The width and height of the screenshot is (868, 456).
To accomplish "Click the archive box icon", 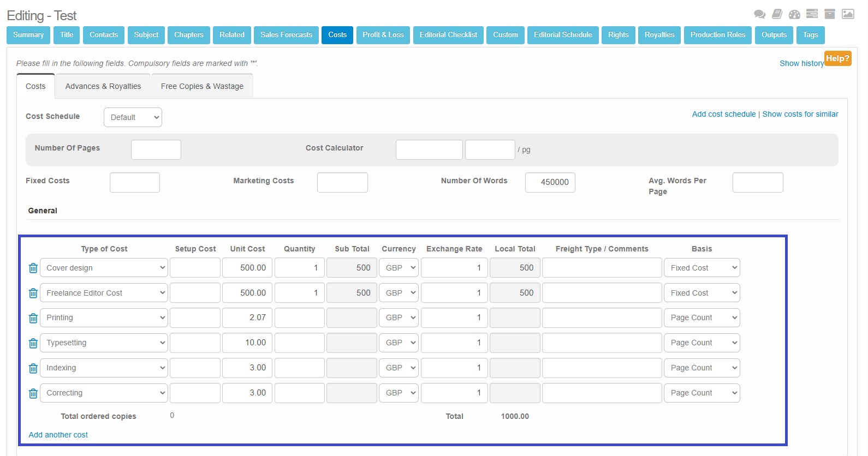I will pos(830,14).
